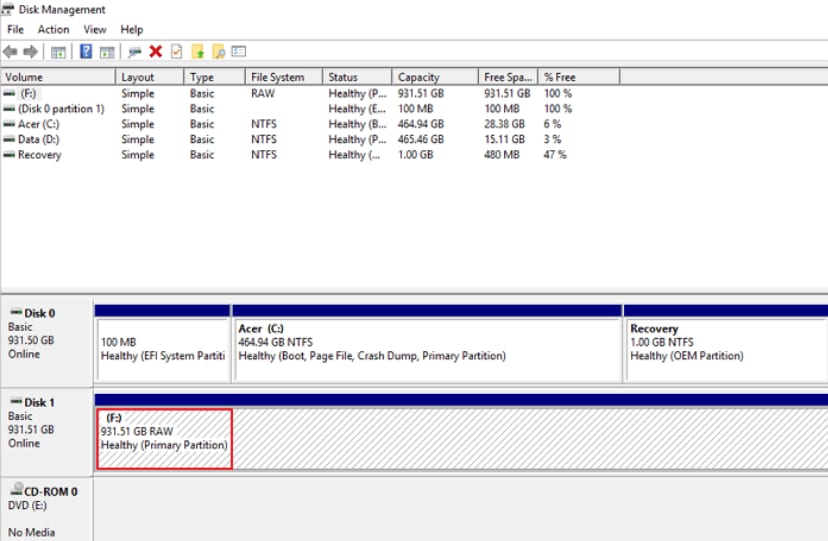Image resolution: width=828 pixels, height=541 pixels.
Task: Sort by the % Free column header
Action: pos(579,77)
